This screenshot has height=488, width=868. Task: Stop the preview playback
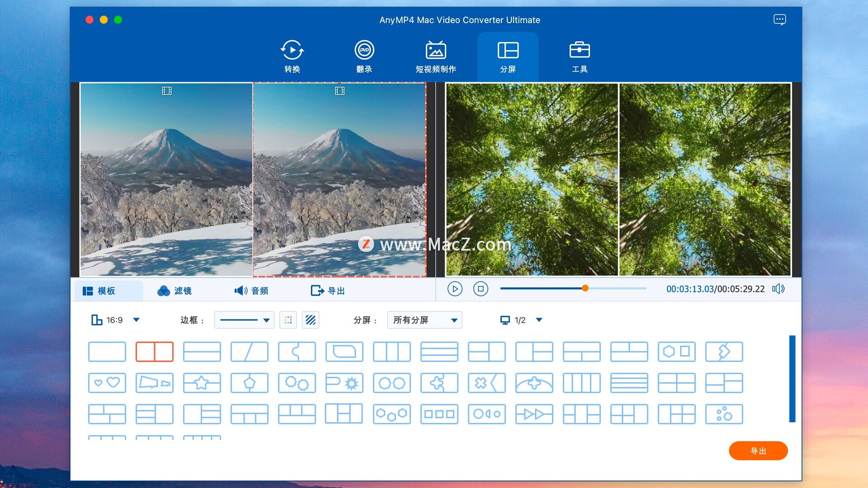coord(481,289)
